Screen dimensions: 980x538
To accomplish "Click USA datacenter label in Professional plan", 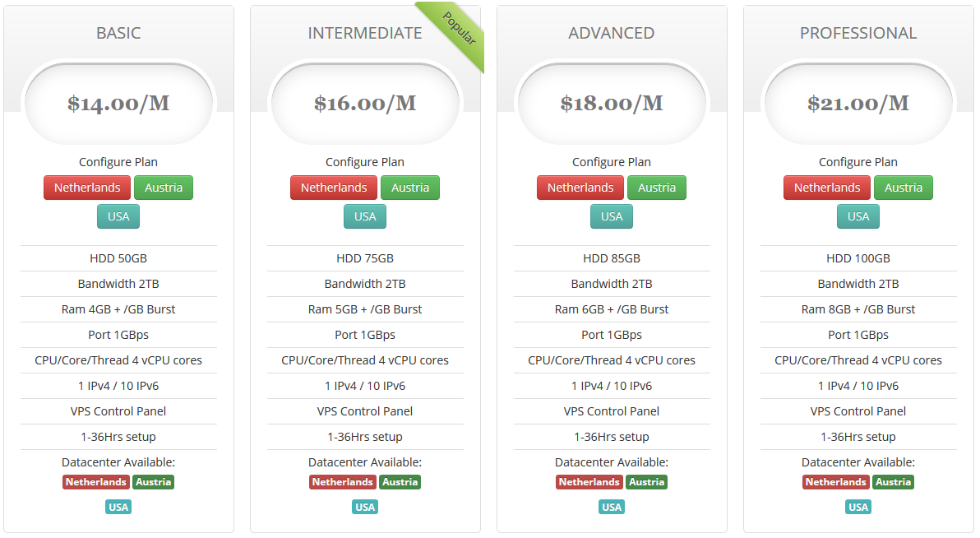I will coord(858,507).
